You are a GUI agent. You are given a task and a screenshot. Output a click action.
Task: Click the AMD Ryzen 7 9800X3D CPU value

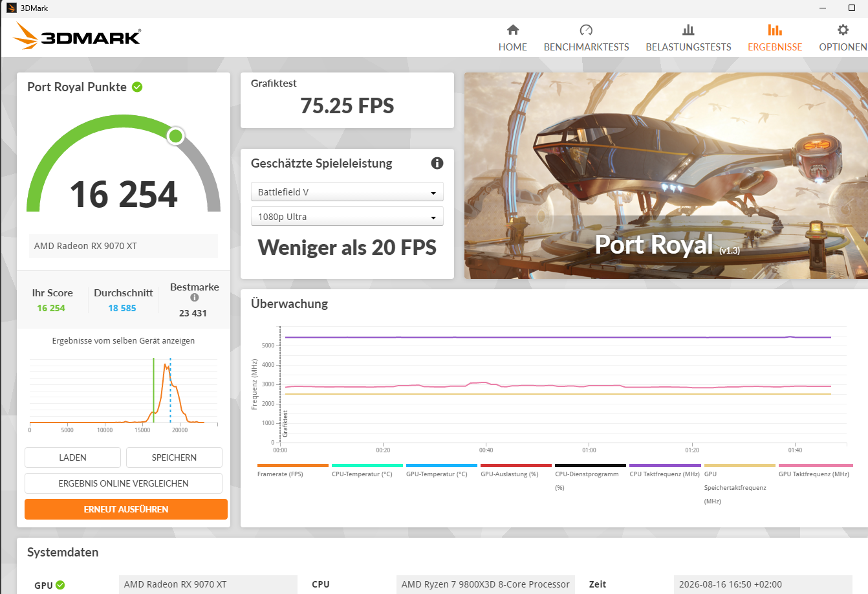pos(486,584)
